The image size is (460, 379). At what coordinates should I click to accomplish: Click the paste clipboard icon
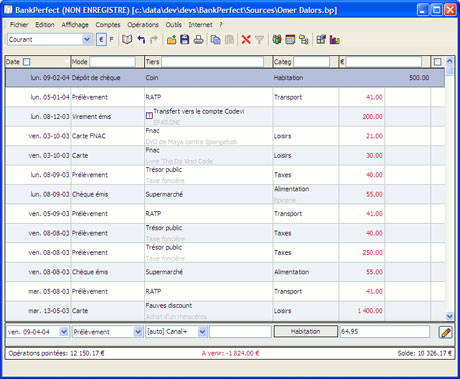point(229,40)
